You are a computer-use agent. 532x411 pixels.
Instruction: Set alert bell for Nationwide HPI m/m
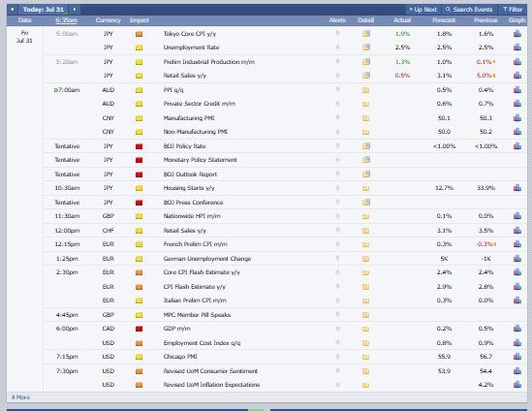337,216
